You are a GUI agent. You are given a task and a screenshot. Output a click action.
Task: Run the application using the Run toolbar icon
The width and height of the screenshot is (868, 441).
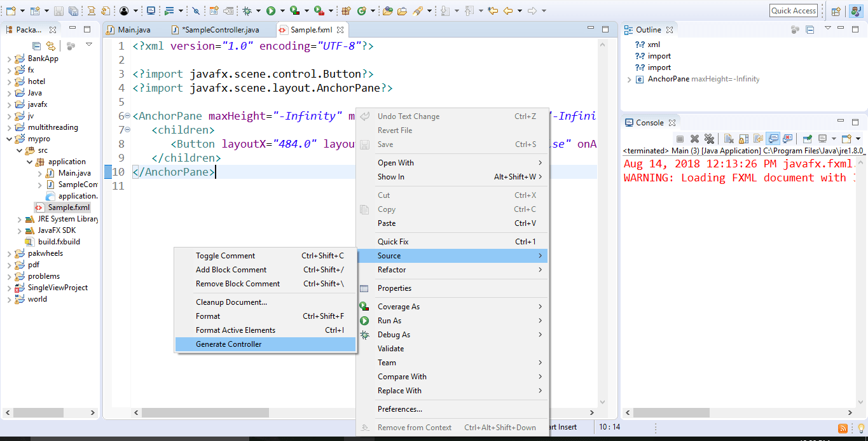[271, 10]
